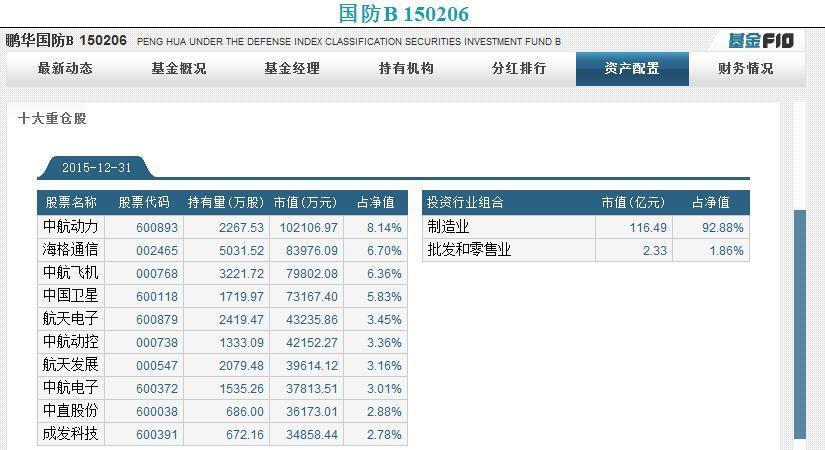Select stock name 中航动控
825x450 pixels.
coord(71,342)
